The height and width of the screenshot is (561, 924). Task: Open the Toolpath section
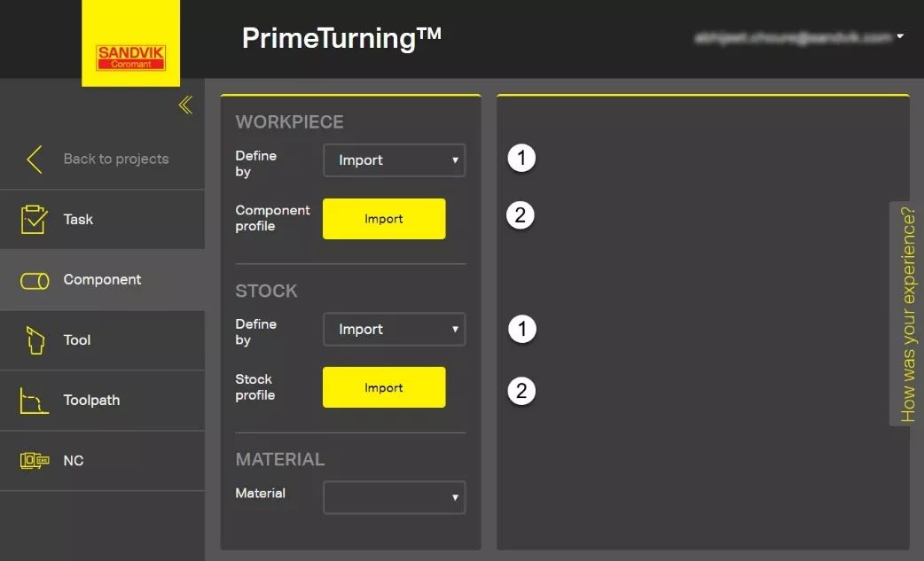[103, 401]
